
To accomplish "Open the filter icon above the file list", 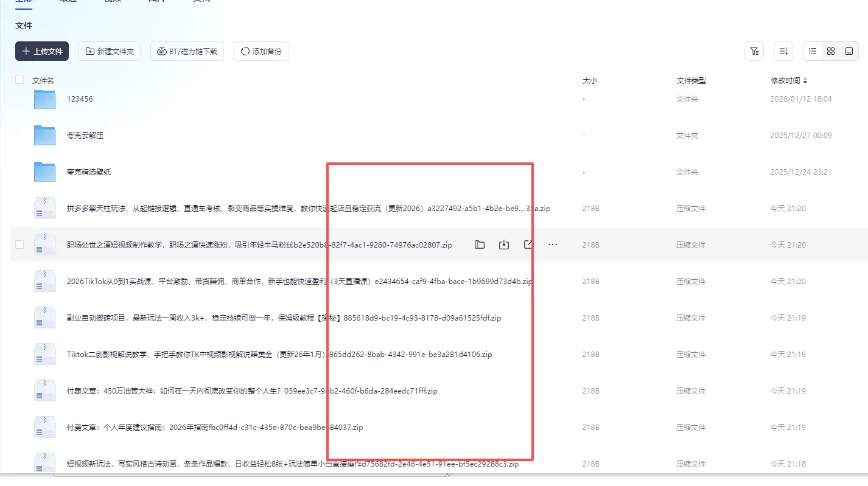I will (754, 51).
